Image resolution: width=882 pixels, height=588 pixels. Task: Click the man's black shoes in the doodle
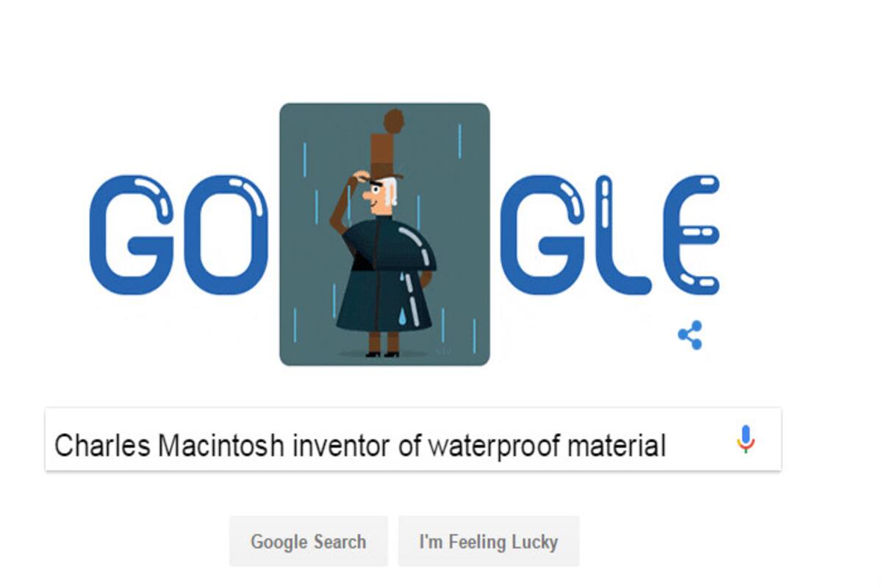383,354
